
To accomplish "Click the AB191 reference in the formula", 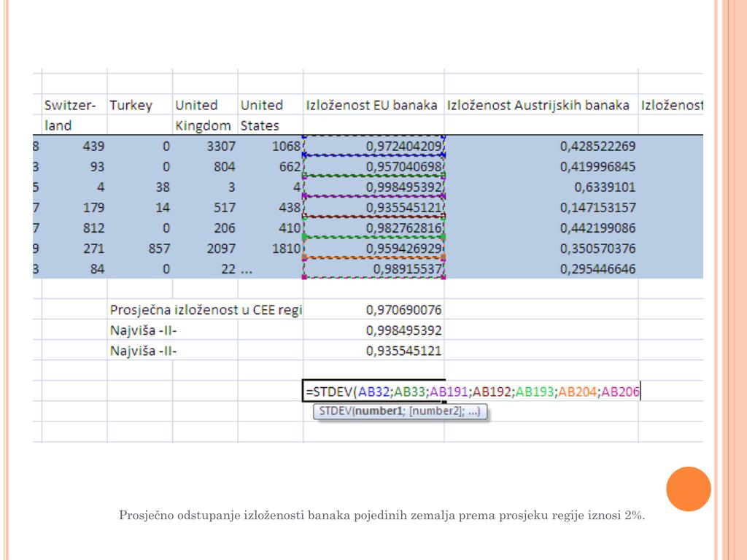I will point(448,392).
